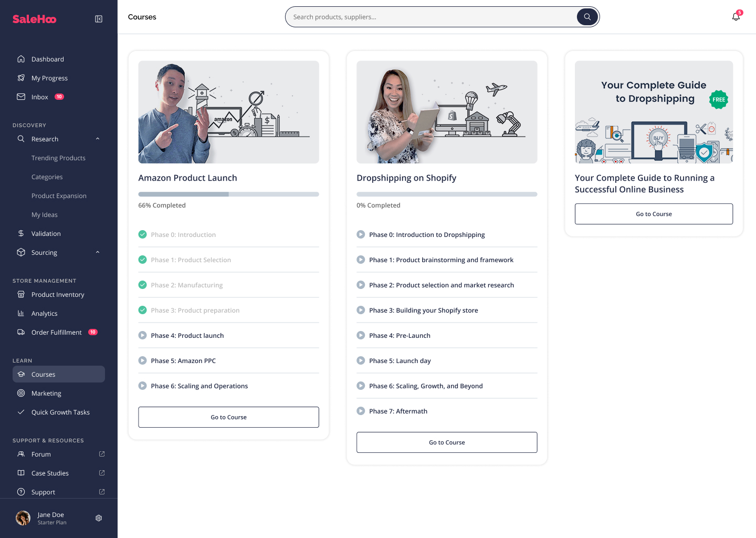Click the Dropshipping on Shopify progress bar
Image resolution: width=756 pixels, height=538 pixels.
447,194
